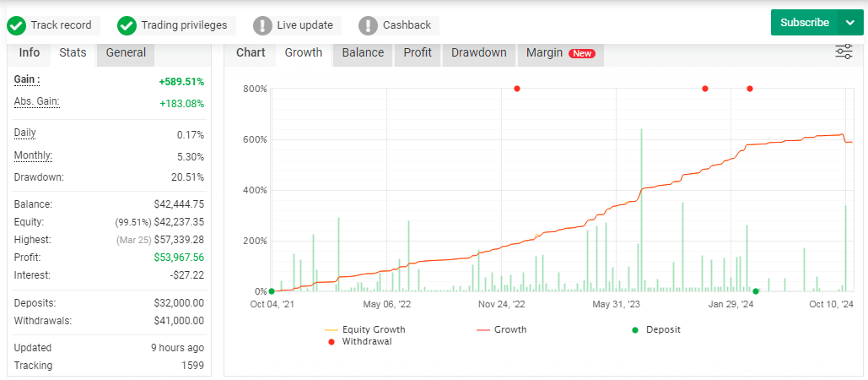Toggle the Growth legend series
This screenshot has width=868, height=380.
click(502, 329)
